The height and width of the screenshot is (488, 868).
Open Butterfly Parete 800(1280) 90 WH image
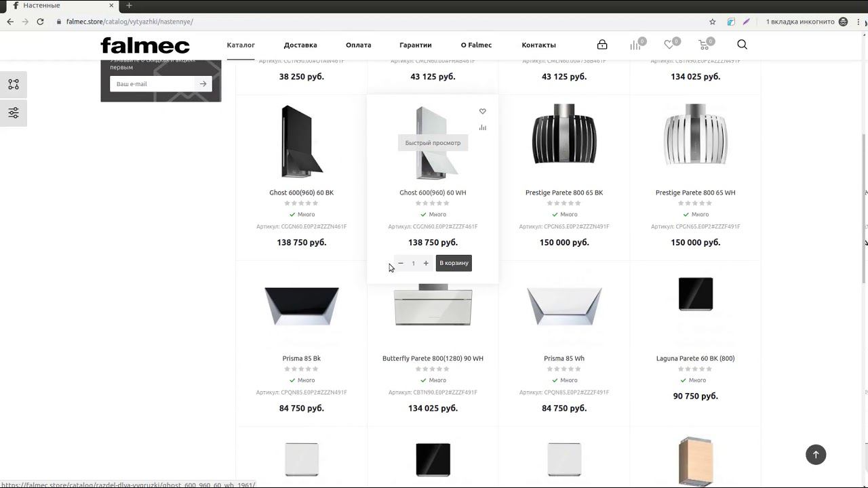[x=433, y=305]
